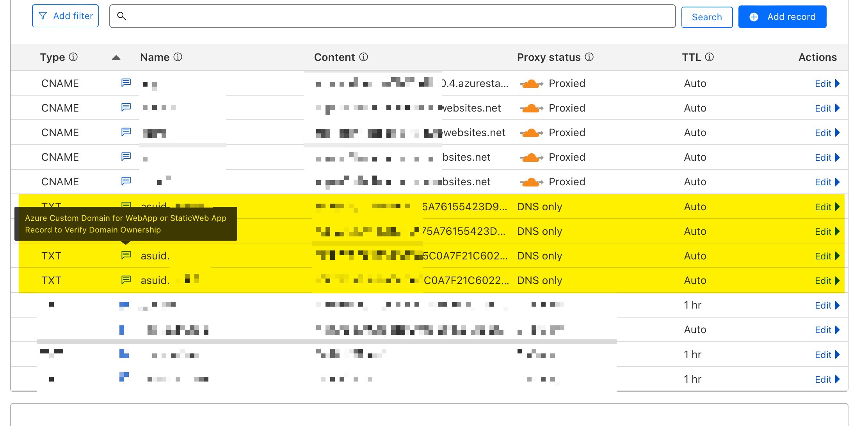Open the comment bubble on first CNAME record
Viewport: 868px width, 426px height.
tap(125, 83)
